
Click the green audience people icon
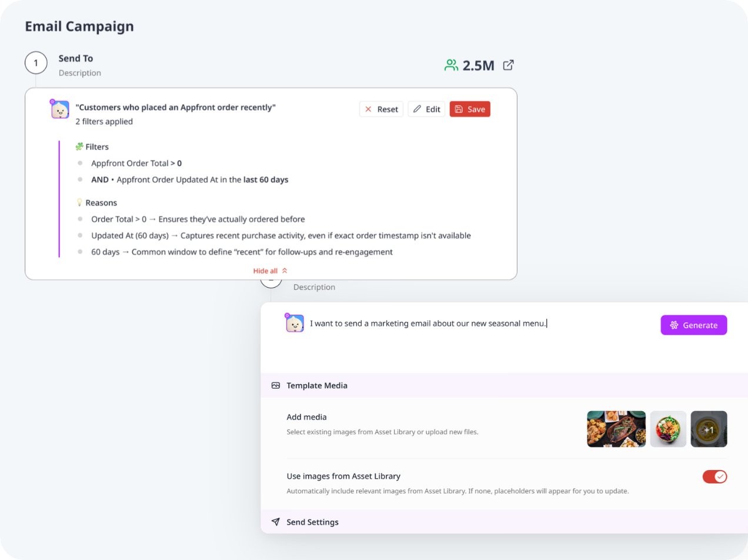click(x=451, y=65)
